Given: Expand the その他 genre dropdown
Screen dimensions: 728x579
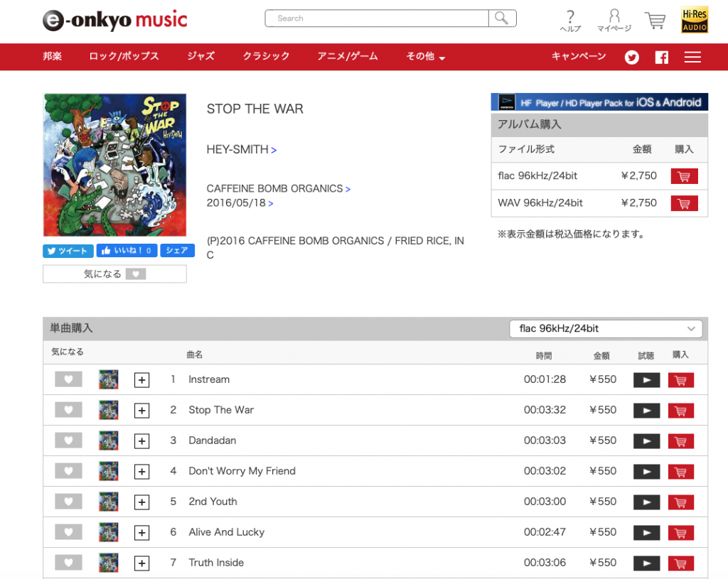Looking at the screenshot, I should (x=425, y=57).
